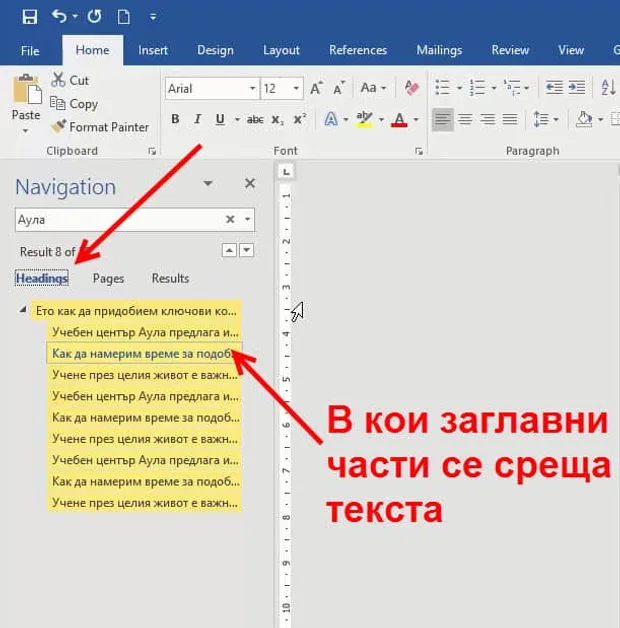Viewport: 620px width, 628px height.
Task: Open the Insert ribbon tab
Action: point(153,50)
